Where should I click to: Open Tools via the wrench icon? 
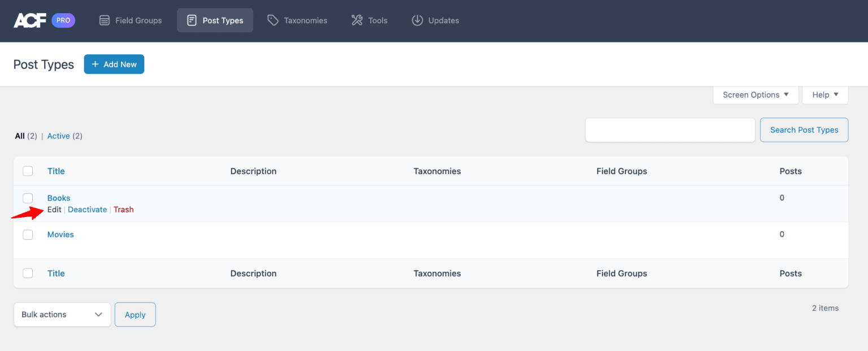point(356,20)
